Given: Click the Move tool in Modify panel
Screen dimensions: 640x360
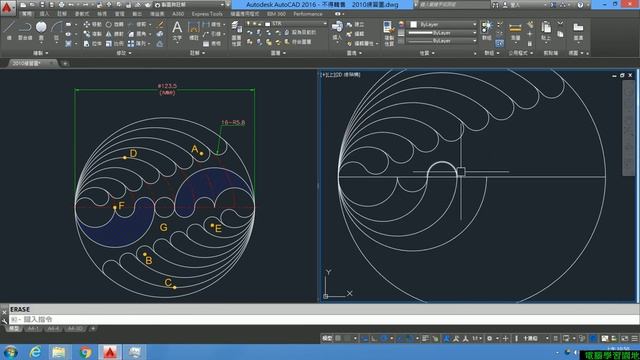Looking at the screenshot, I should coord(92,24).
